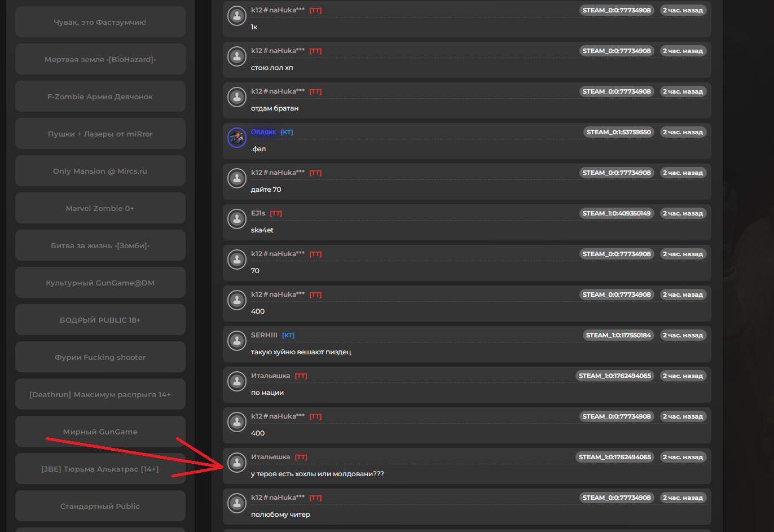Select "[JBE] Тюрьма Алькатрас [14+]" server
This screenshot has width=774, height=532.
tap(100, 469)
